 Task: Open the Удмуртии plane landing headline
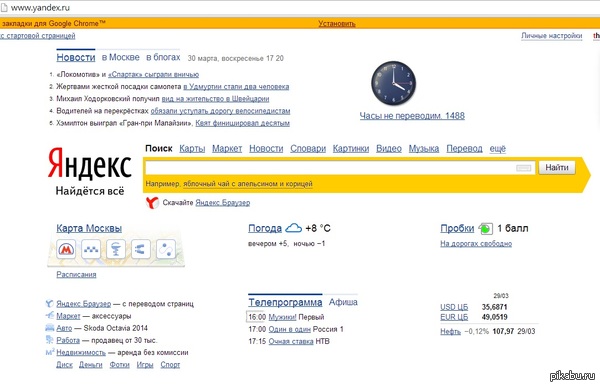pyautogui.click(x=236, y=87)
